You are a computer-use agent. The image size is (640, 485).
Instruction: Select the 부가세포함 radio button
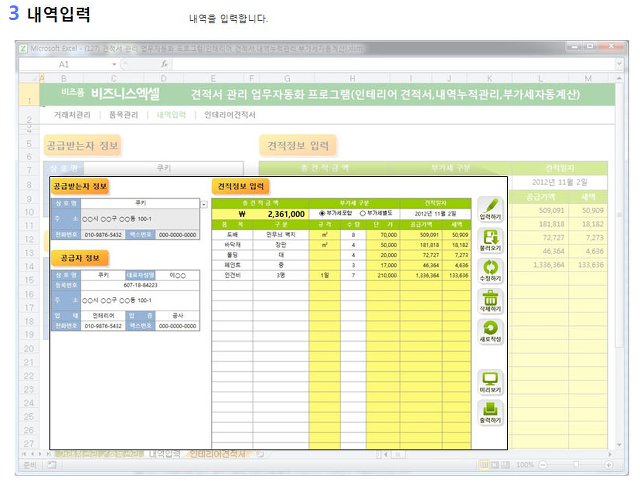pyautogui.click(x=322, y=213)
